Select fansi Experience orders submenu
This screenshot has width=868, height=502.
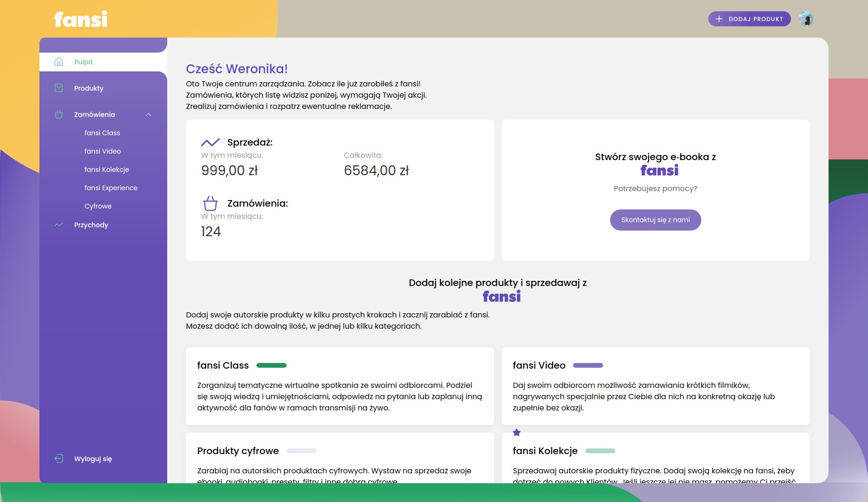(111, 188)
